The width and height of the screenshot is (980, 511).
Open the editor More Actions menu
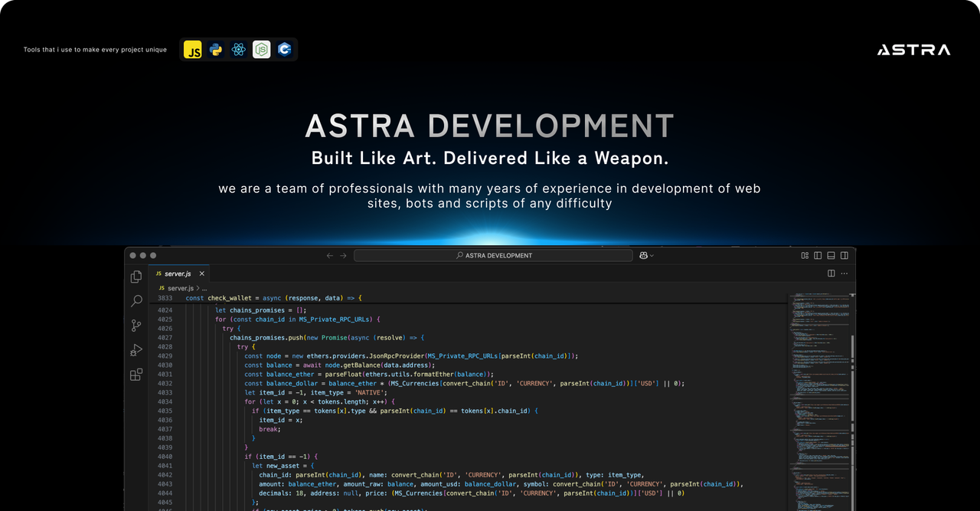(x=844, y=274)
